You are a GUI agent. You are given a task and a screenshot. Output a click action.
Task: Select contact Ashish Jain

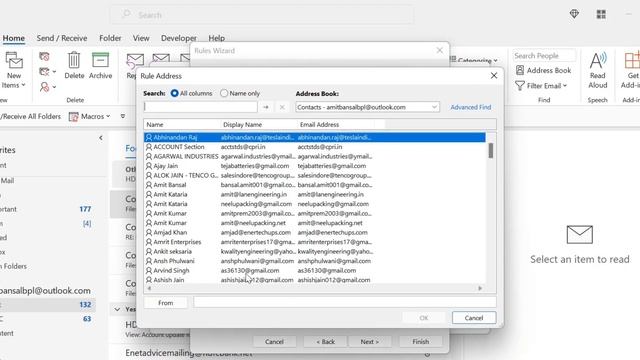[x=315, y=280]
